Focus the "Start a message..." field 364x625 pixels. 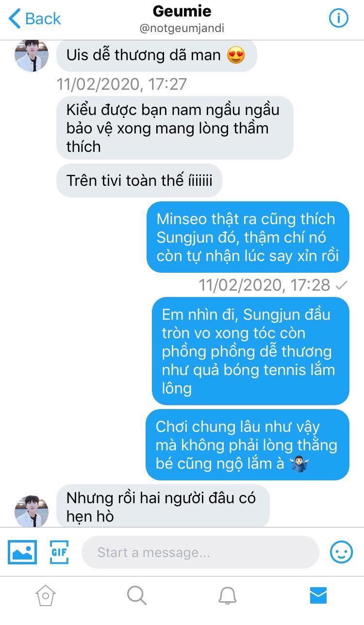[200, 552]
